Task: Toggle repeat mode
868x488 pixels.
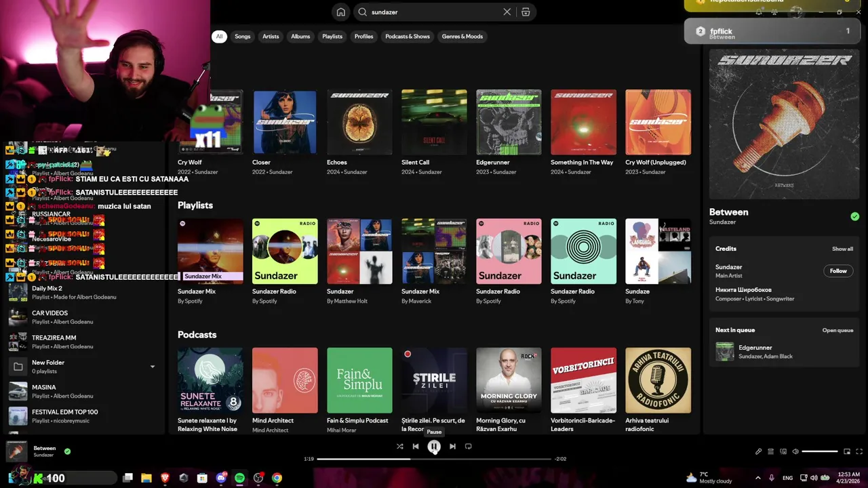Action: pos(469,446)
